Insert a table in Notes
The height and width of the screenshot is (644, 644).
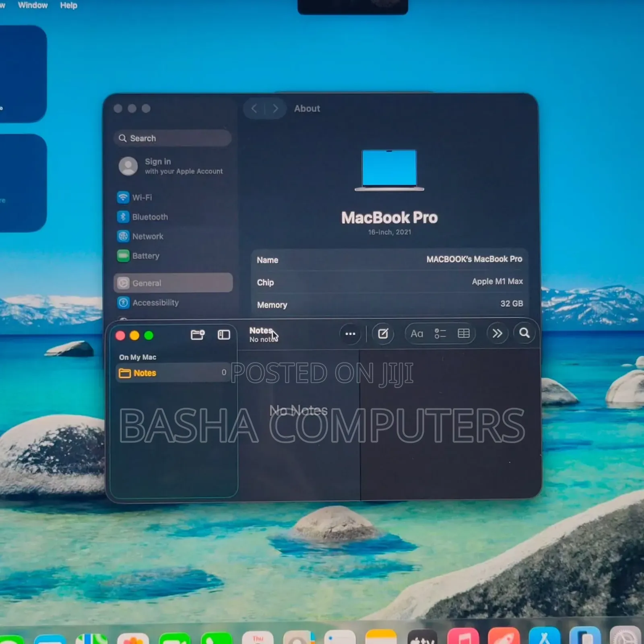(464, 334)
